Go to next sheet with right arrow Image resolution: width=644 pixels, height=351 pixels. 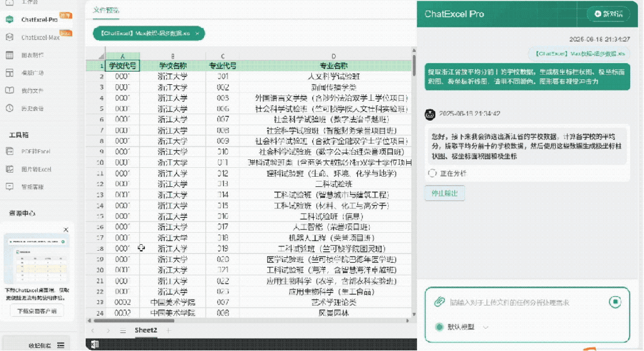coord(108,331)
